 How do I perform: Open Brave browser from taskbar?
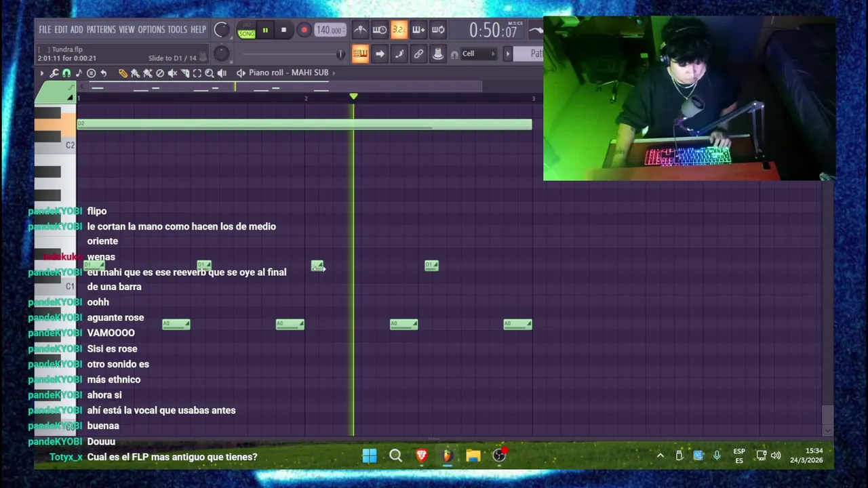421,455
